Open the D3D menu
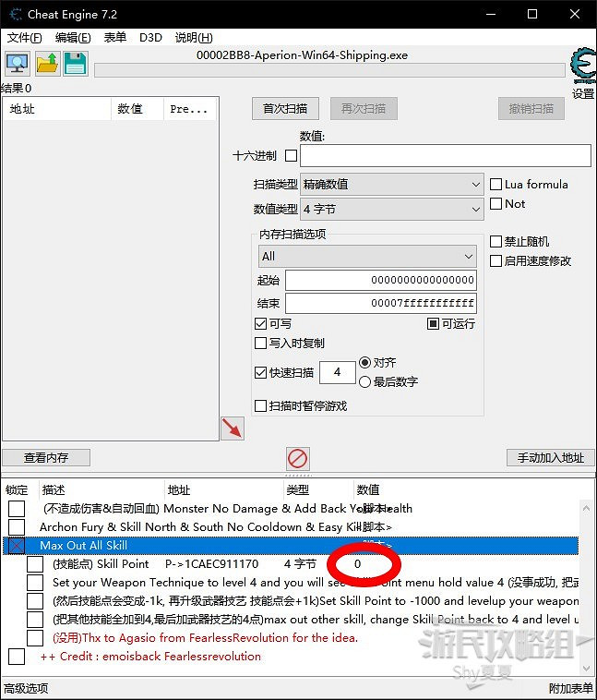The width and height of the screenshot is (597, 700). [150, 38]
